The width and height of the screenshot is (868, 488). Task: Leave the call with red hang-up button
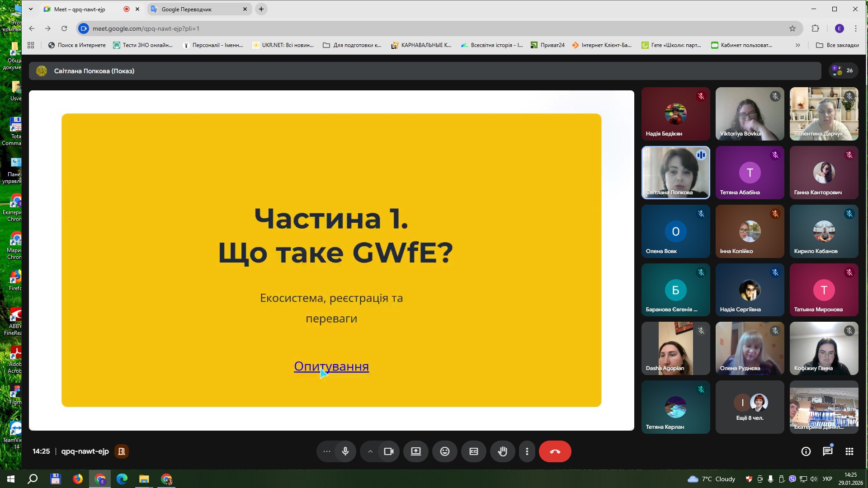555,451
